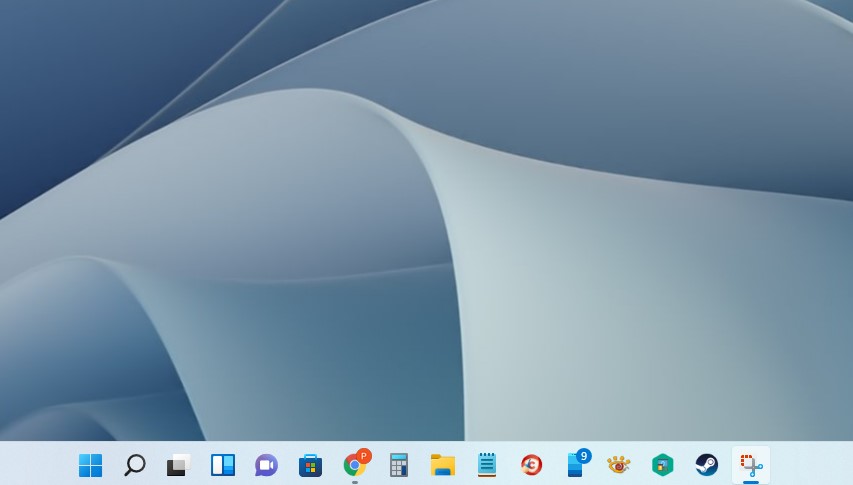Screen dimensions: 853x485
Task: Open the Your Phone app with badge 9
Action: click(x=577, y=463)
